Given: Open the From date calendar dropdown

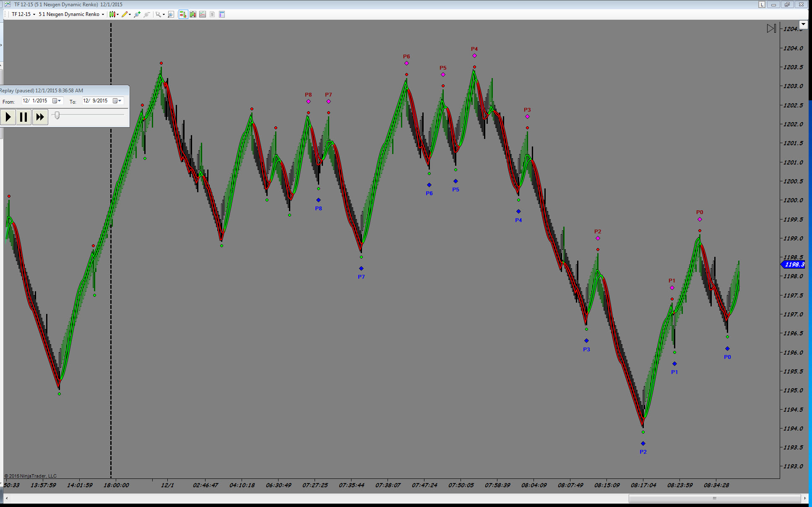Looking at the screenshot, I should [x=57, y=101].
